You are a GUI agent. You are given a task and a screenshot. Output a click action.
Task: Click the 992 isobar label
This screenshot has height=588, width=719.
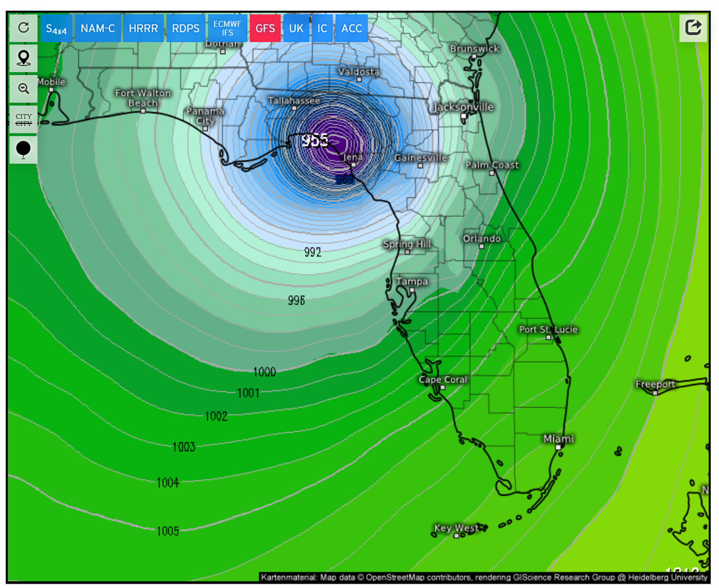(x=312, y=252)
